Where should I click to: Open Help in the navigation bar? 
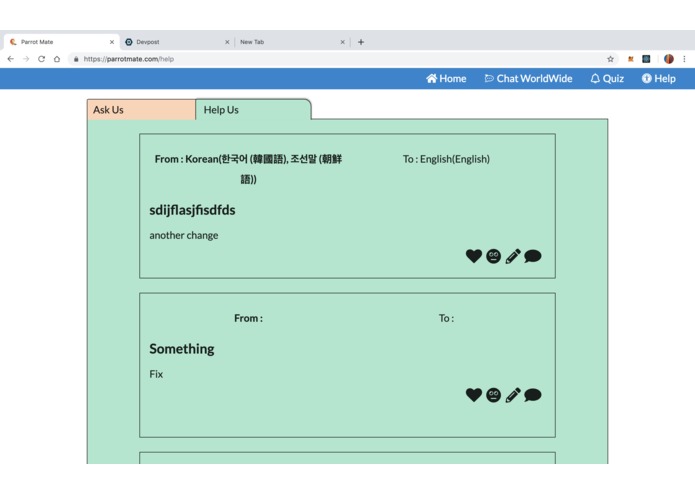pos(659,78)
